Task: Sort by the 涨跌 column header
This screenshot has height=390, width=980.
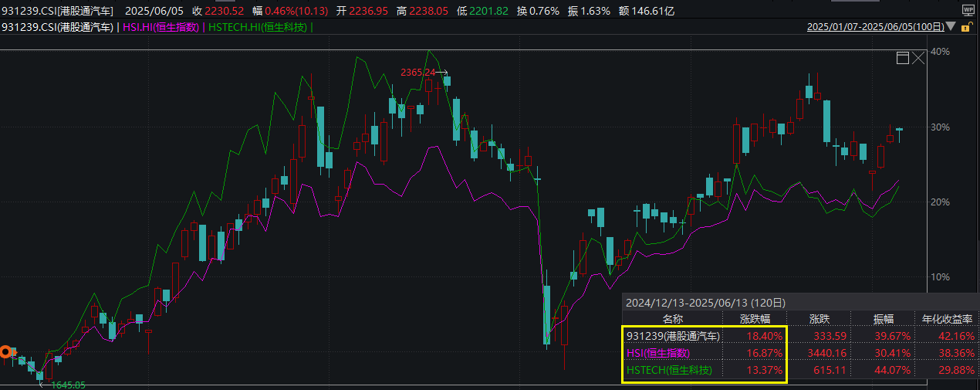Action: (819, 318)
